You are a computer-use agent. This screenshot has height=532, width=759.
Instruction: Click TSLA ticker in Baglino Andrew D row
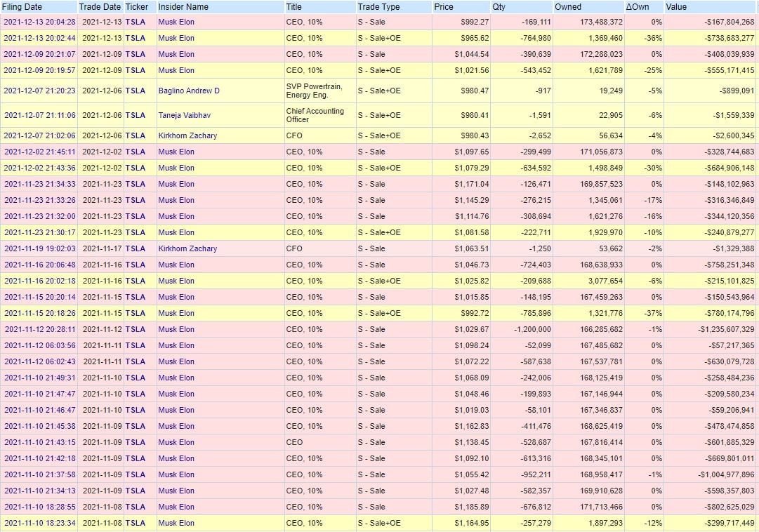[135, 91]
